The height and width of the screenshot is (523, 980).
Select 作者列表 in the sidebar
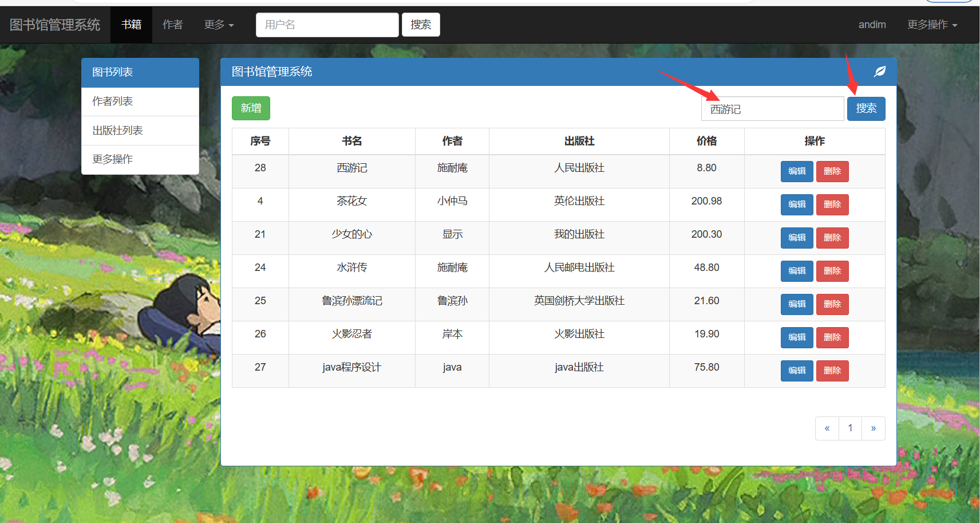140,101
